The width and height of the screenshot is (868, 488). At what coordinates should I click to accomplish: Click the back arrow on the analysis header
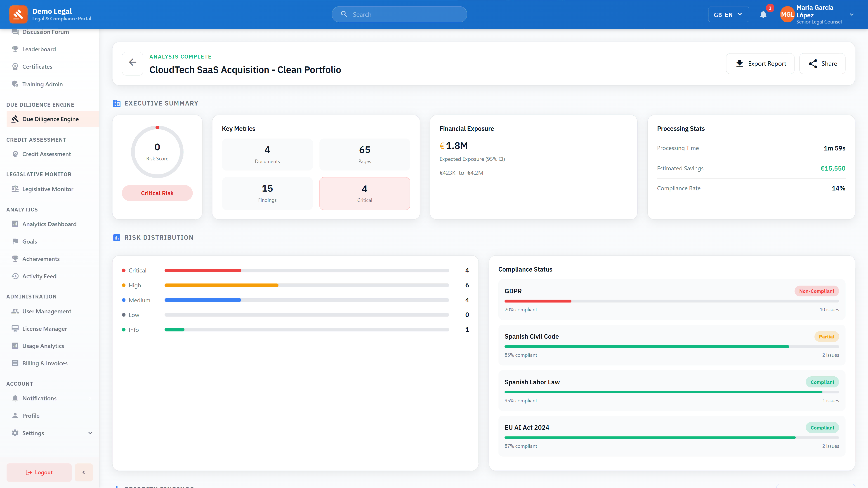point(132,63)
